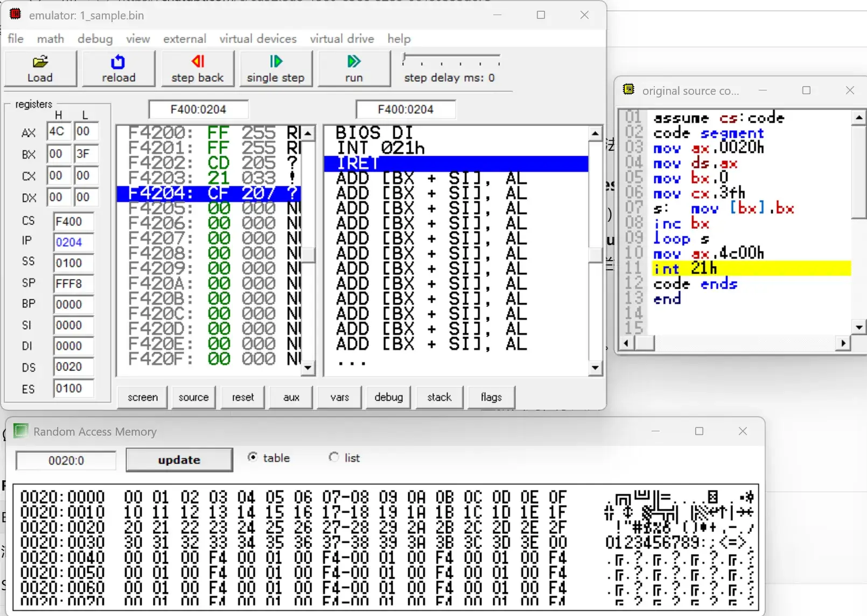Screen dimensions: 867x616
Task: Click the 0020:0 memory address field
Action: pos(66,461)
